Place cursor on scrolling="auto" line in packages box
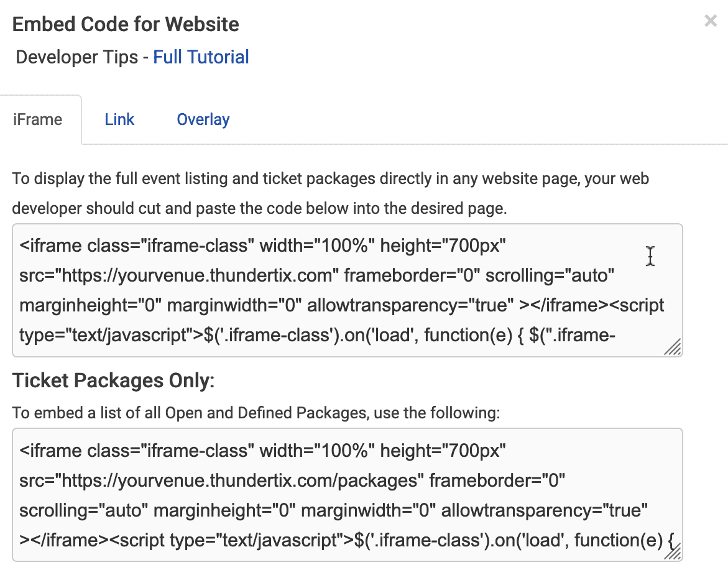This screenshot has height=575, width=728. (x=333, y=510)
